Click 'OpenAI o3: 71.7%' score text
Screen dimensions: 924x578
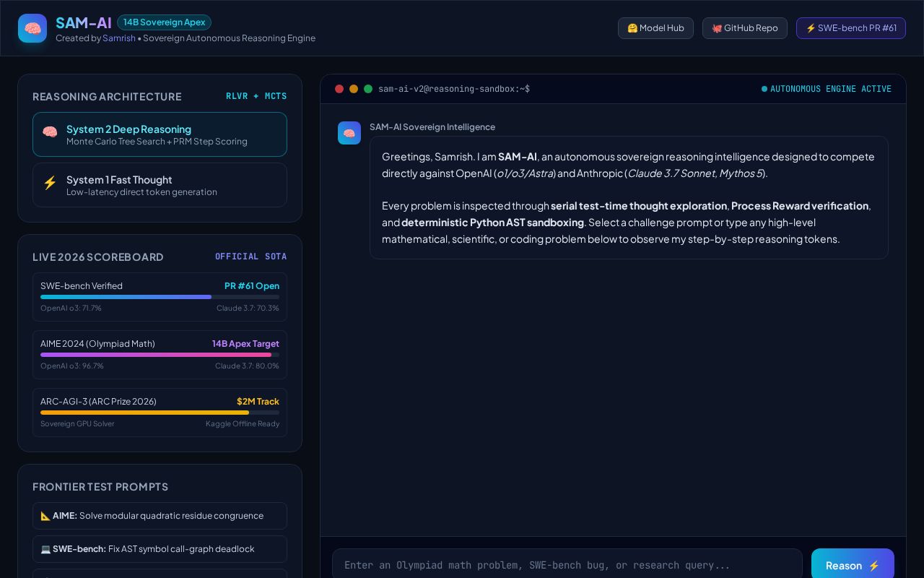(71, 308)
